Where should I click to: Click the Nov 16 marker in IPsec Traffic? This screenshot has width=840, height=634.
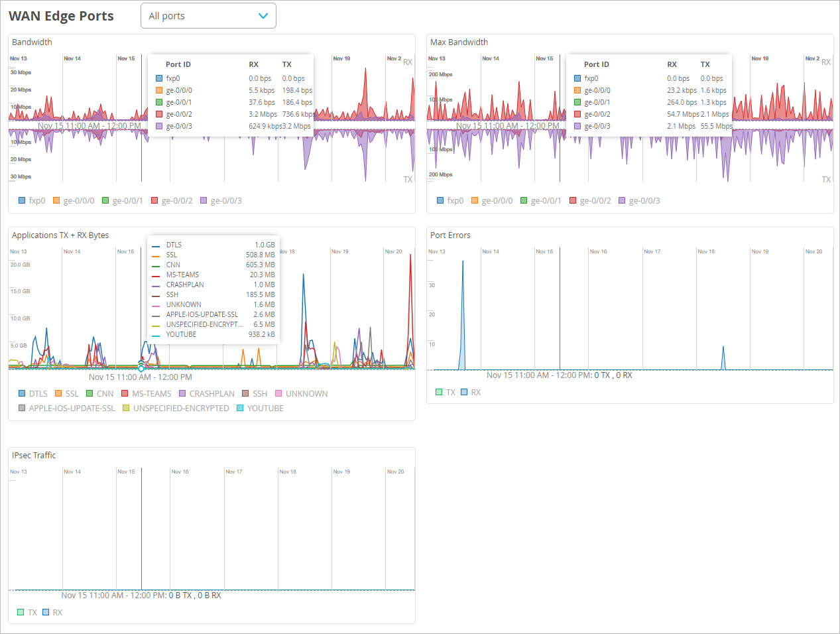point(180,472)
